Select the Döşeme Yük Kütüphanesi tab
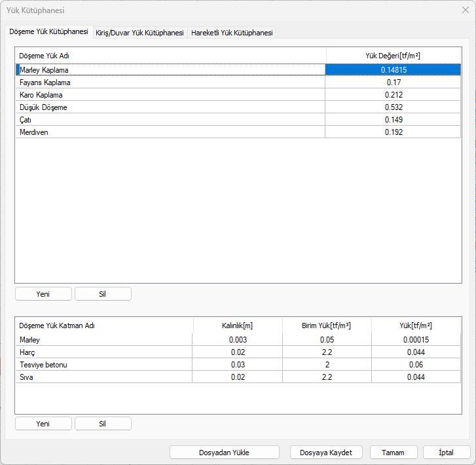This screenshot has width=476, height=465. tap(48, 32)
